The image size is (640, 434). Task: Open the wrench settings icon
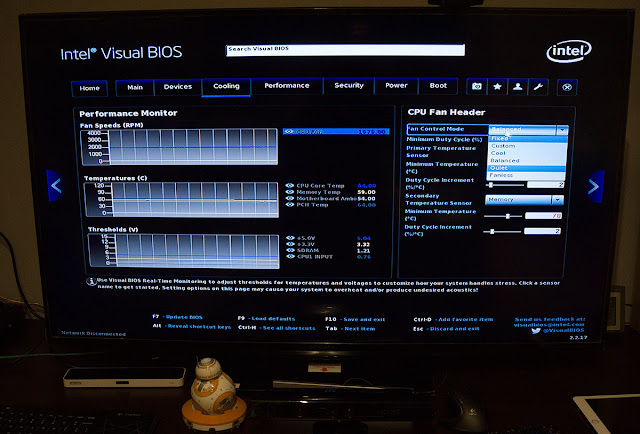coord(538,87)
